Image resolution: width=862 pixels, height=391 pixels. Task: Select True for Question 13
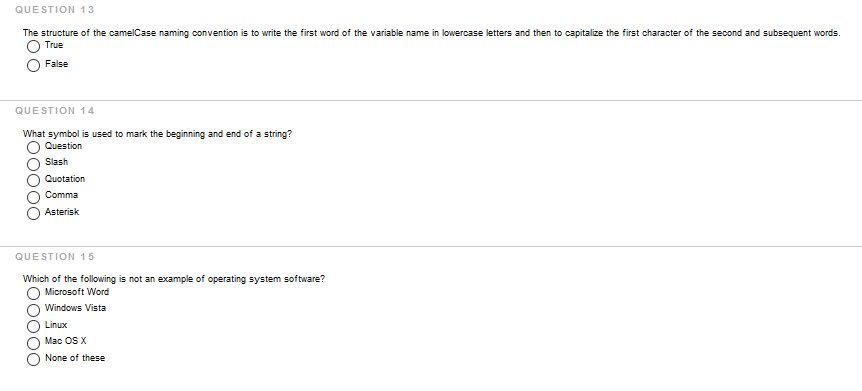click(34, 46)
